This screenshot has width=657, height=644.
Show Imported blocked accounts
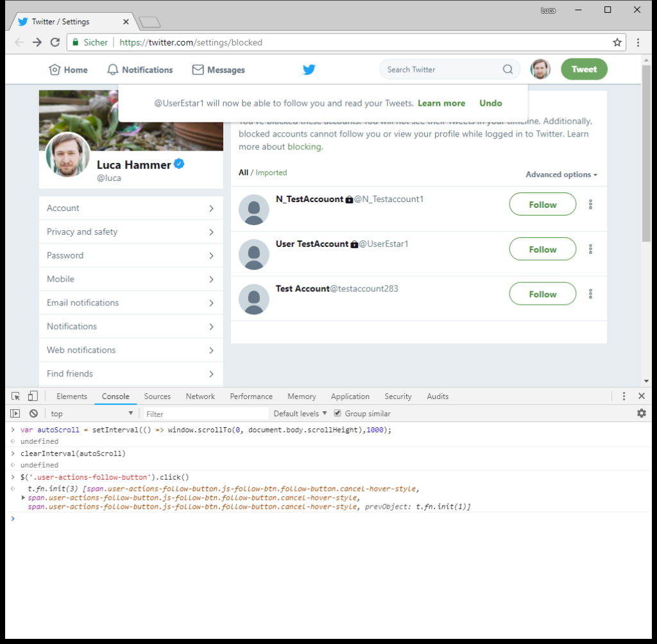tap(271, 173)
